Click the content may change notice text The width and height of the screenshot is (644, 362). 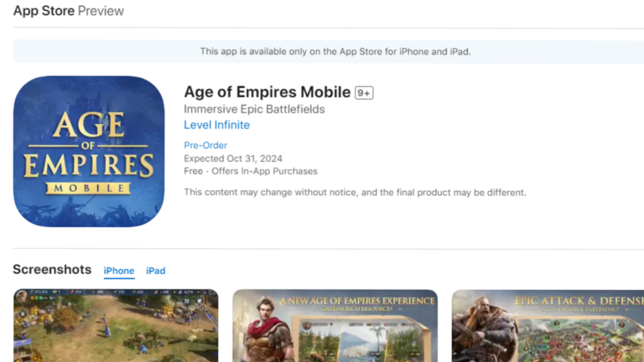[x=355, y=192]
